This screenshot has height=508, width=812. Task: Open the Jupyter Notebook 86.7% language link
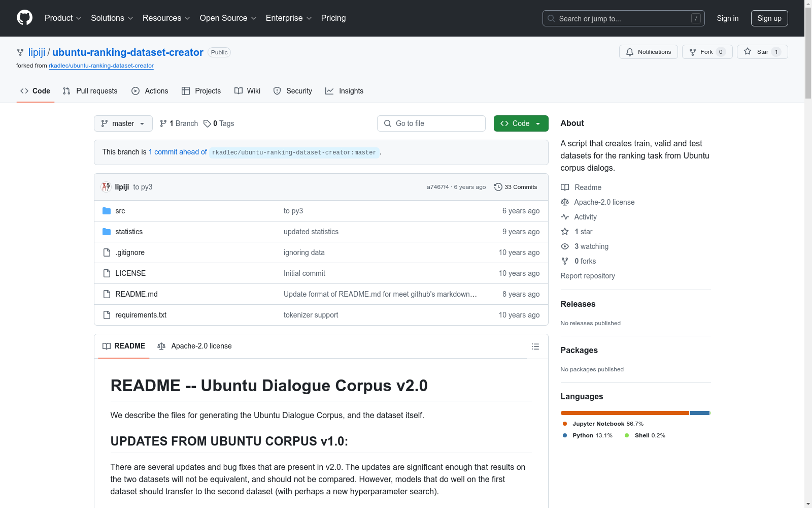tap(603, 424)
